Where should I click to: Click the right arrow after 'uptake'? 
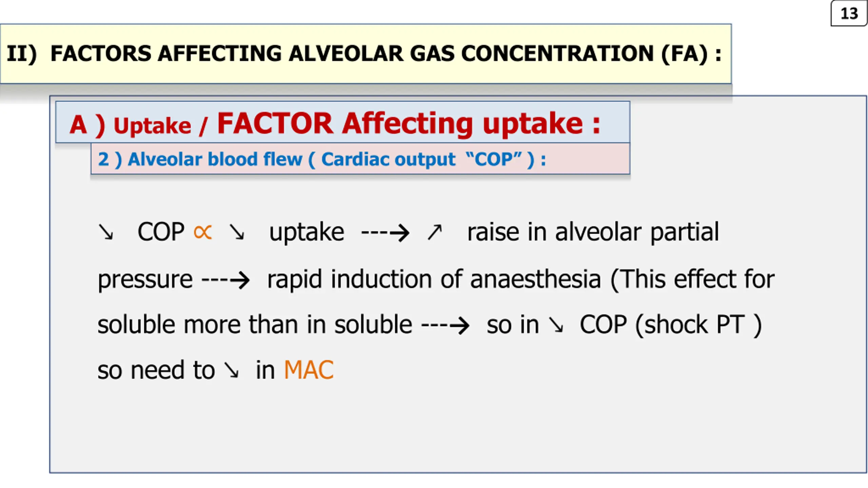[385, 233]
